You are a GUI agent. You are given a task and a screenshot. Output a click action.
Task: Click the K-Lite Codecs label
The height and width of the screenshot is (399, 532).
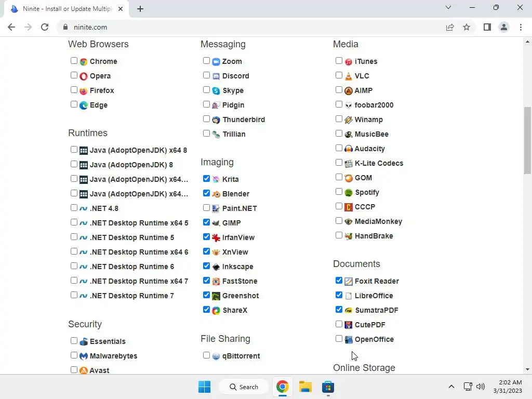point(379,163)
